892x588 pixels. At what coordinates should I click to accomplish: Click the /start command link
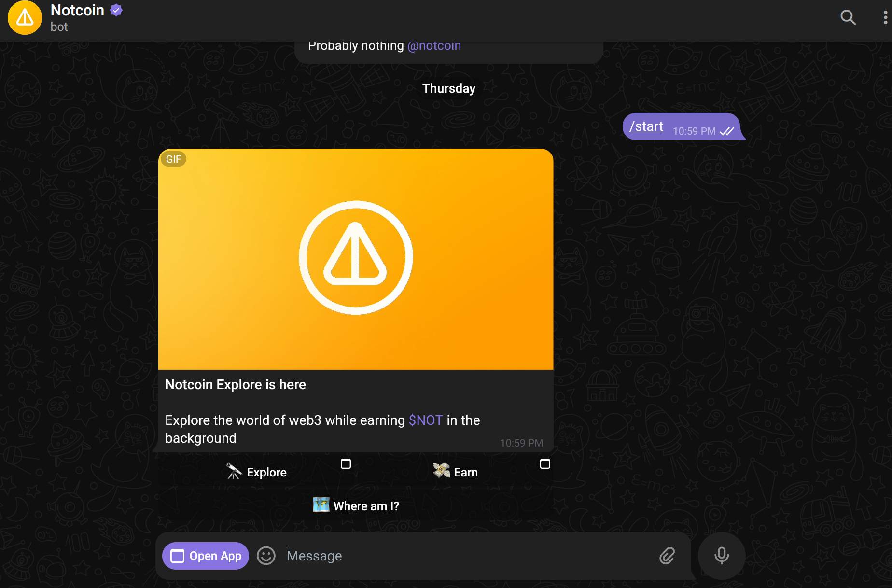coord(646,126)
